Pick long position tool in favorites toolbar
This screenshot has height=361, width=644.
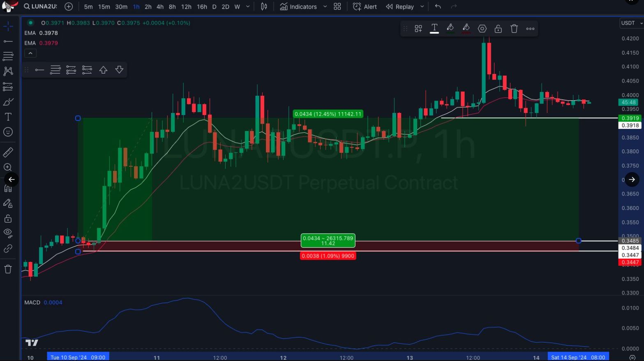71,70
